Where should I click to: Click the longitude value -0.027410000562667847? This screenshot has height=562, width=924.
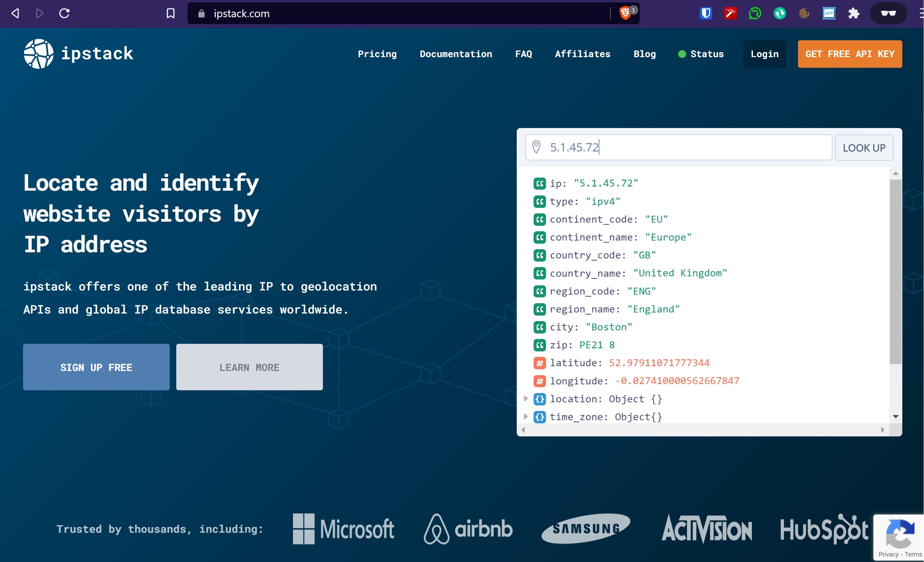pyautogui.click(x=677, y=381)
